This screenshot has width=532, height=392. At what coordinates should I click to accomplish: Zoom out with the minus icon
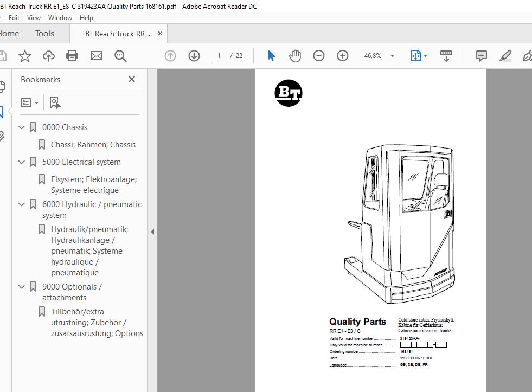(319, 56)
